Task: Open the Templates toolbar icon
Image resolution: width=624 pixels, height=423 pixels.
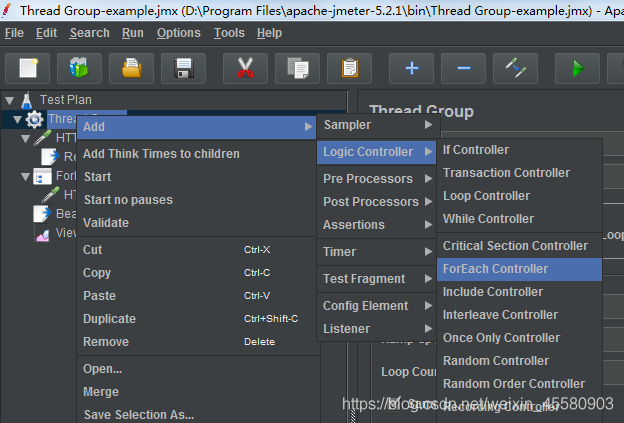Action: point(79,68)
